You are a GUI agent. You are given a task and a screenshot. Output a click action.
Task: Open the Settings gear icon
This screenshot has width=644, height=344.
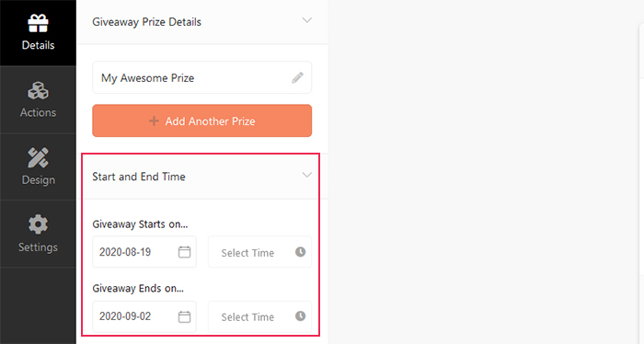pos(38,224)
